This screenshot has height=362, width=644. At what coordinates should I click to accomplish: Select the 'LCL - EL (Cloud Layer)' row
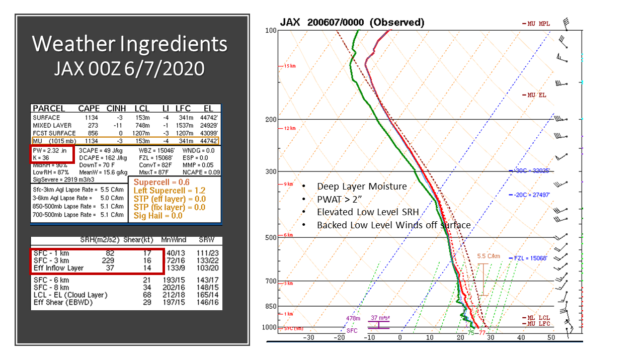click(x=126, y=295)
